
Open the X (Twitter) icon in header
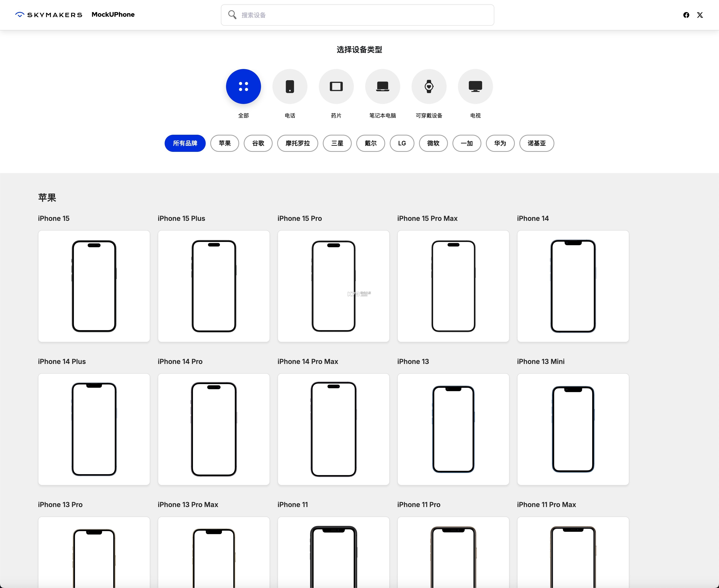[700, 15]
